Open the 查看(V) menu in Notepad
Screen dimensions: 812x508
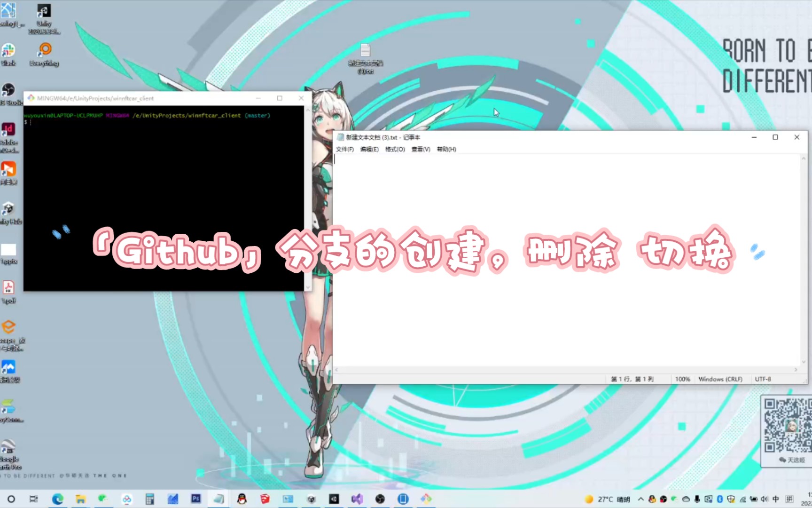pyautogui.click(x=421, y=149)
